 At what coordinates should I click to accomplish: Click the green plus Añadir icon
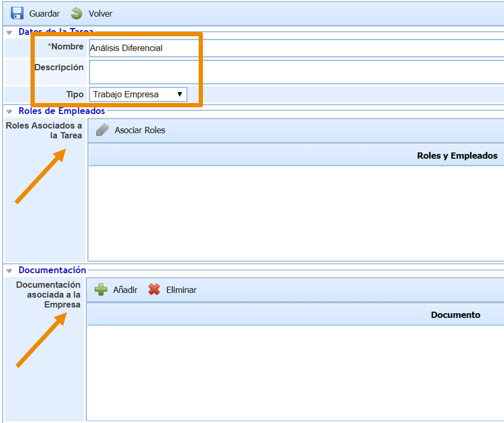pos(101,289)
